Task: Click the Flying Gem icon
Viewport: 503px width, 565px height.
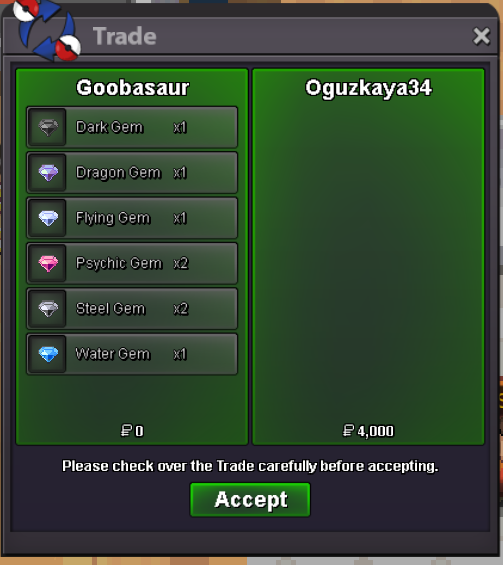Action: (x=48, y=218)
